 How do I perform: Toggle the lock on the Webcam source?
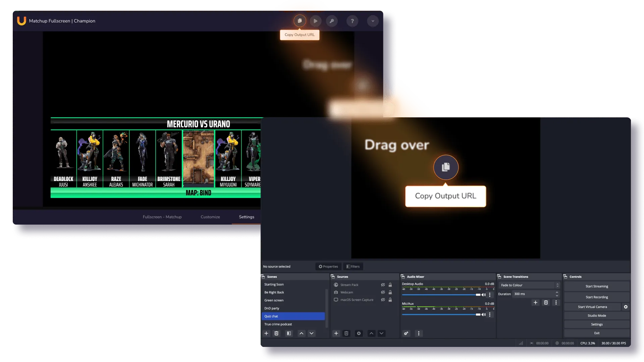tap(390, 292)
